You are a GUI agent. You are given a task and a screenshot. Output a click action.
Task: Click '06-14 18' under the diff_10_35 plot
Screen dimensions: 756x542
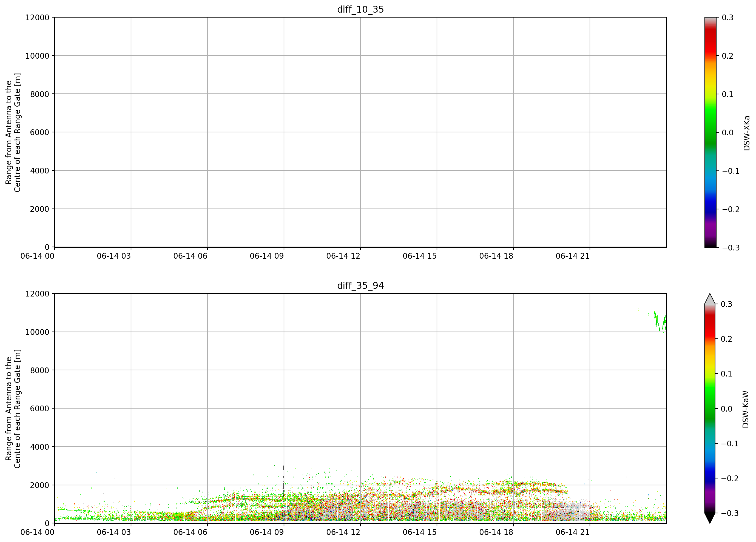[496, 256]
